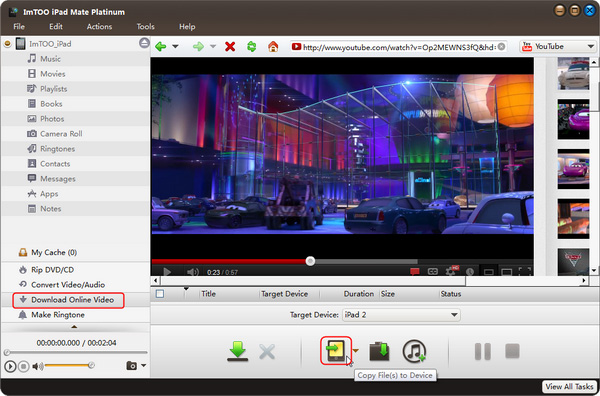Click the green download arrow button

(x=238, y=351)
